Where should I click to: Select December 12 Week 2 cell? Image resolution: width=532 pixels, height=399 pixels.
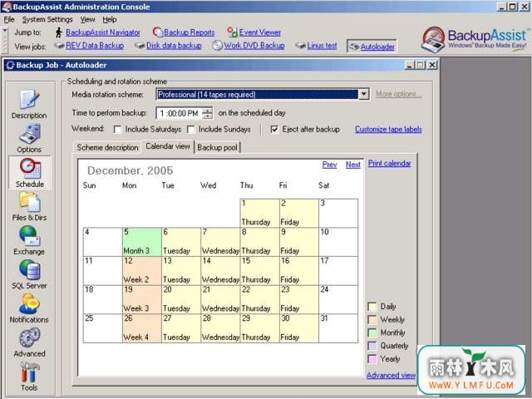tap(142, 271)
